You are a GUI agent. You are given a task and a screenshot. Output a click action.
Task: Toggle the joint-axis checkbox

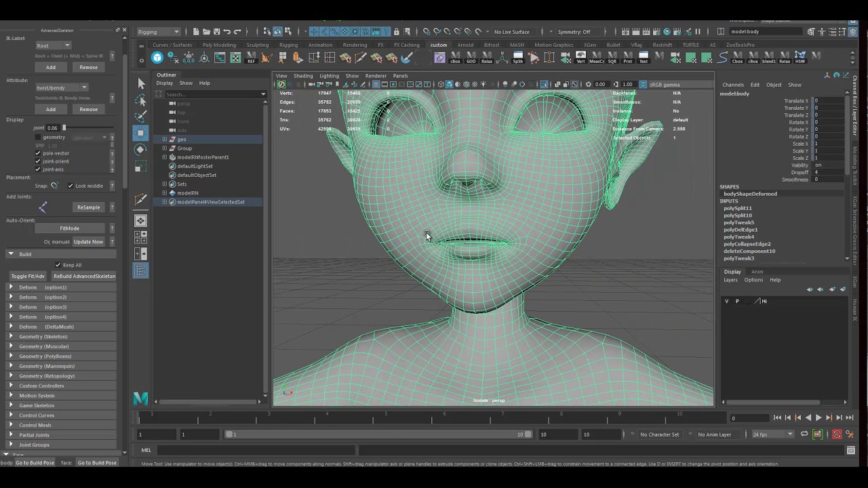(38, 169)
